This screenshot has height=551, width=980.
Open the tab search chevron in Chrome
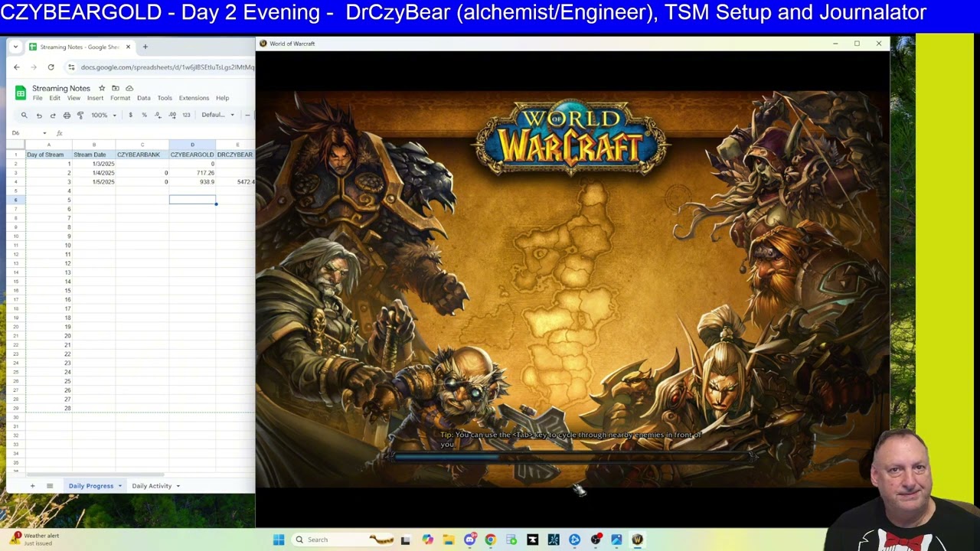click(x=15, y=47)
